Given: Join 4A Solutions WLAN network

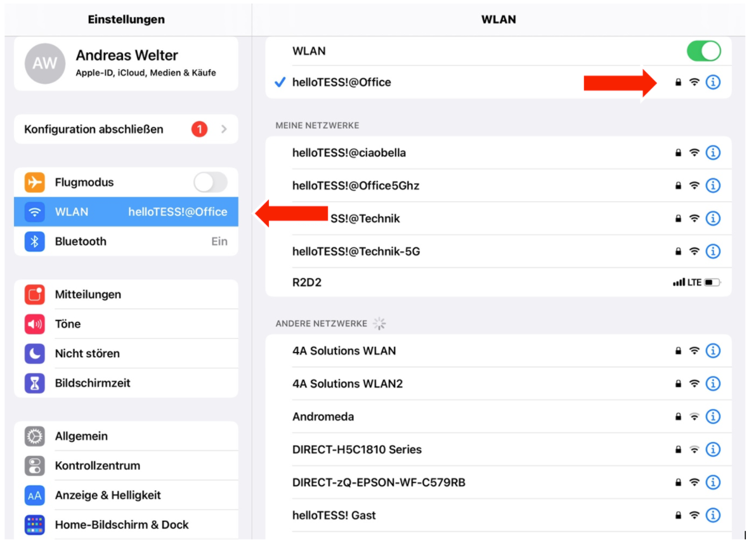Looking at the screenshot, I should (x=499, y=351).
